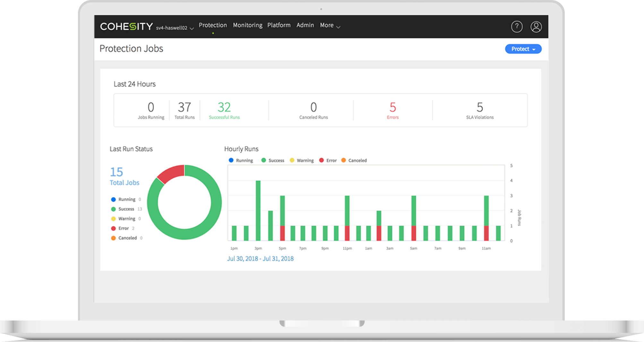The height and width of the screenshot is (342, 644).
Task: Open the help question mark icon
Action: (x=517, y=27)
